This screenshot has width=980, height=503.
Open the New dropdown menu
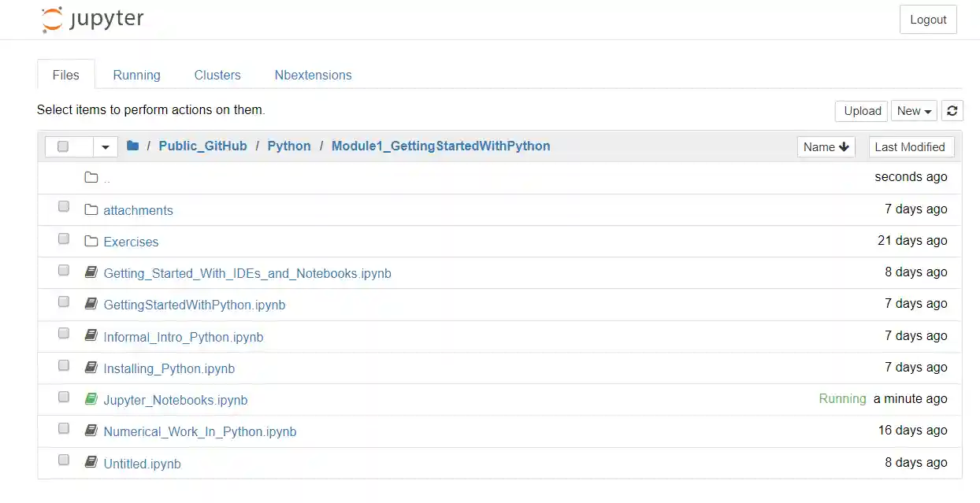coord(914,110)
